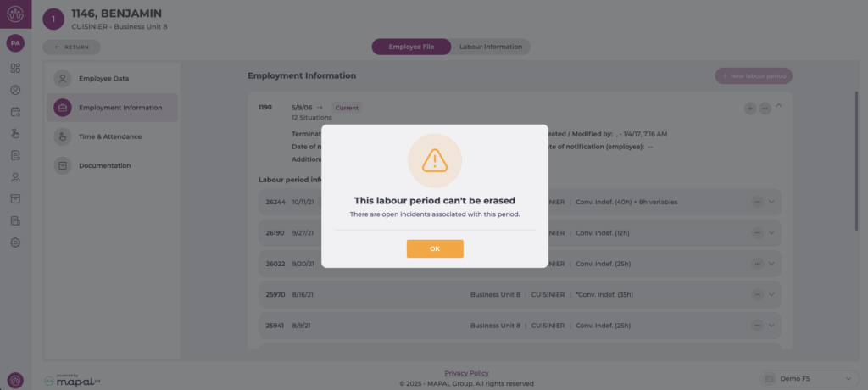The image size is (868, 390).
Task: Open the dashboard grid icon in sidebar
Action: coord(15,68)
